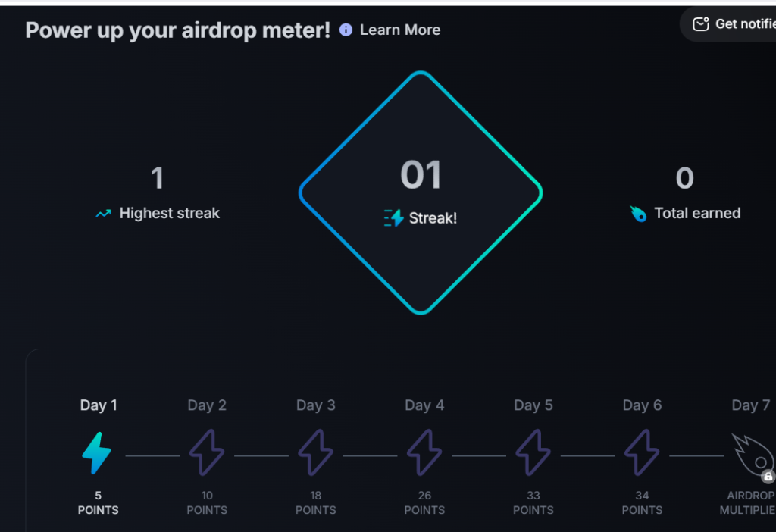This screenshot has width=776, height=532.
Task: Open the Learn More link
Action: (400, 30)
